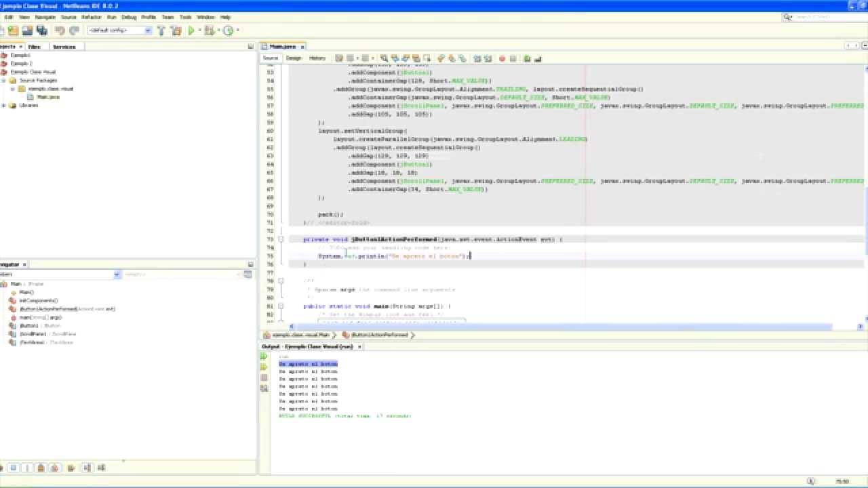Viewport: 868px width, 488px height.
Task: Open the Tools menu
Action: coord(185,17)
